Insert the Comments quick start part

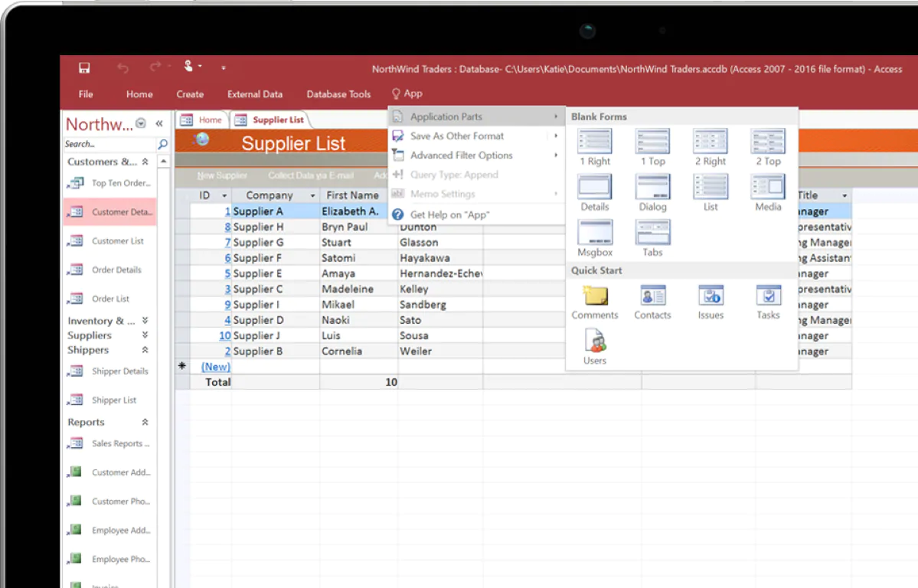pos(595,296)
